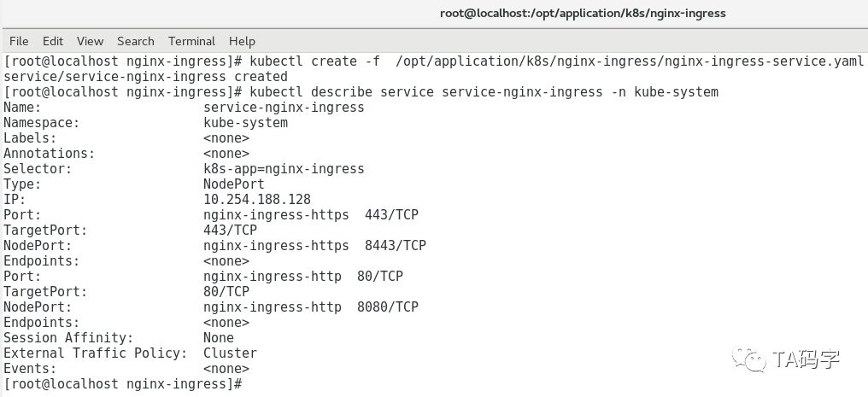Click the Session Affinity label
The image size is (868, 397).
(x=68, y=338)
